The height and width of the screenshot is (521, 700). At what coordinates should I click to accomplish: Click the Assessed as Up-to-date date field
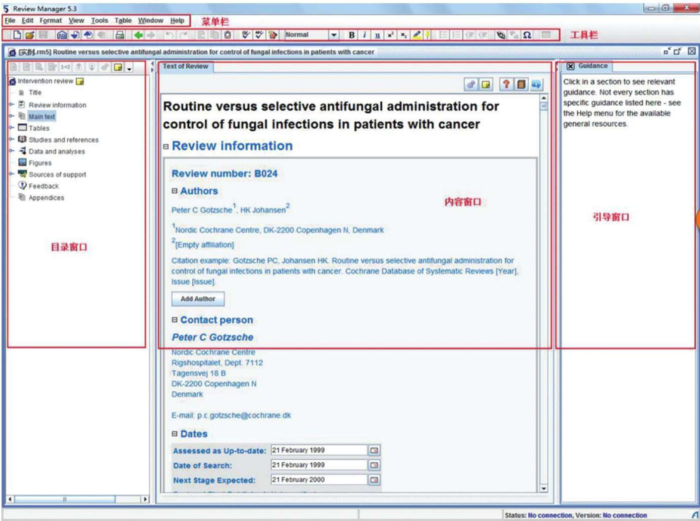coord(319,450)
